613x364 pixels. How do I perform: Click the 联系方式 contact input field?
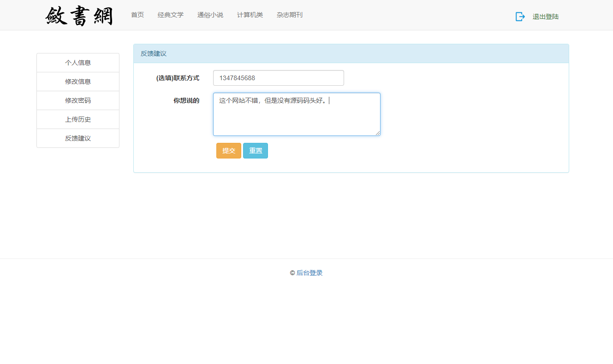tap(278, 77)
